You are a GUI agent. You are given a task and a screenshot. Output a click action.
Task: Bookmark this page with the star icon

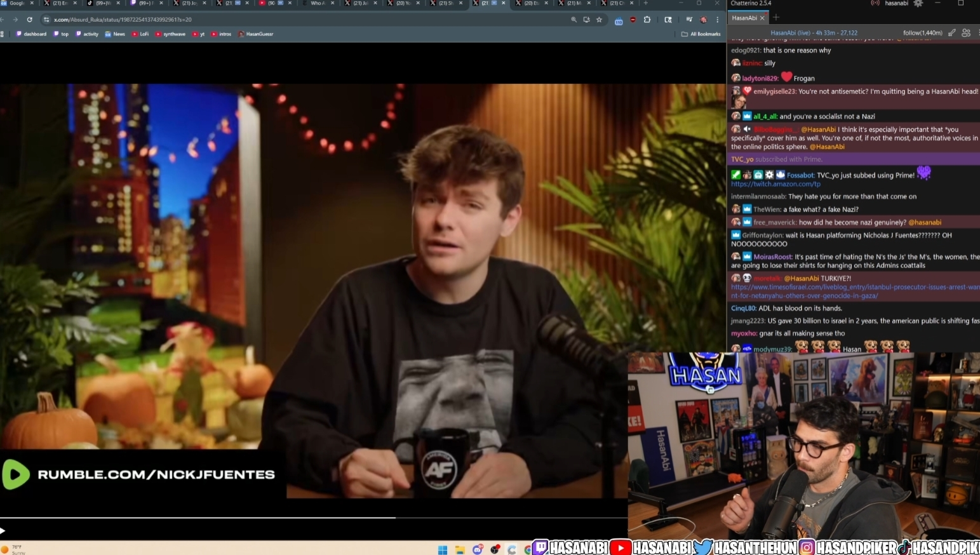599,20
